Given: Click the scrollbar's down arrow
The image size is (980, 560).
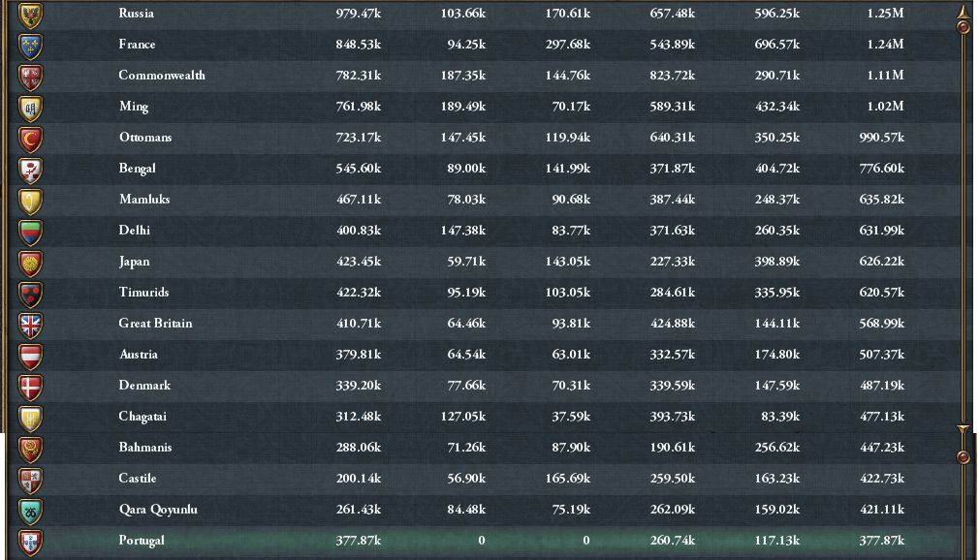Looking at the screenshot, I should click(x=963, y=429).
